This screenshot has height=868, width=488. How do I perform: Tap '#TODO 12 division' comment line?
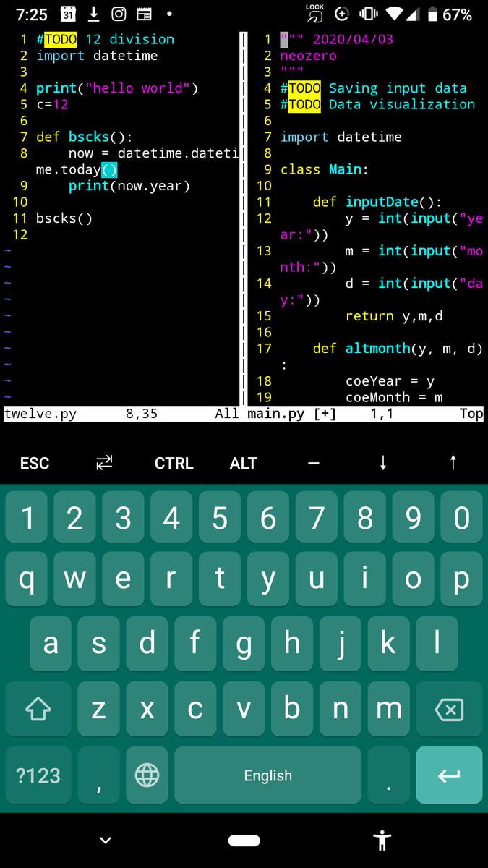(x=105, y=39)
